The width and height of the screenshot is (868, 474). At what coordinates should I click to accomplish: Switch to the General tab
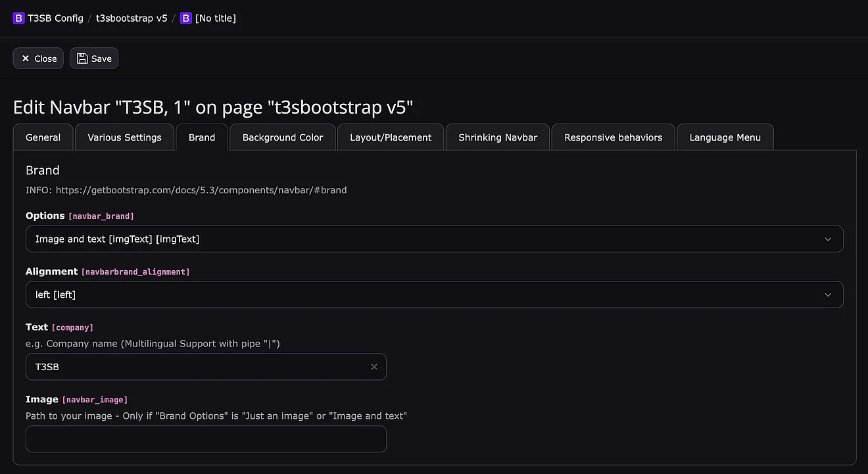[43, 137]
